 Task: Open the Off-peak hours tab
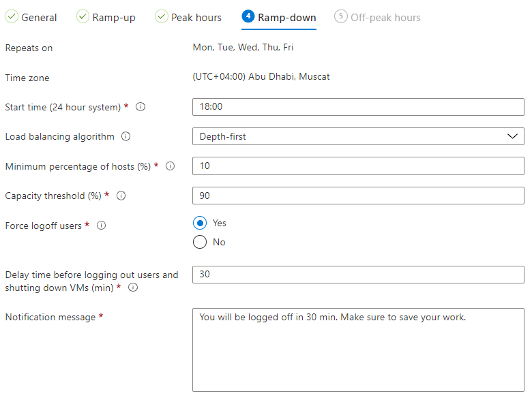pos(385,18)
